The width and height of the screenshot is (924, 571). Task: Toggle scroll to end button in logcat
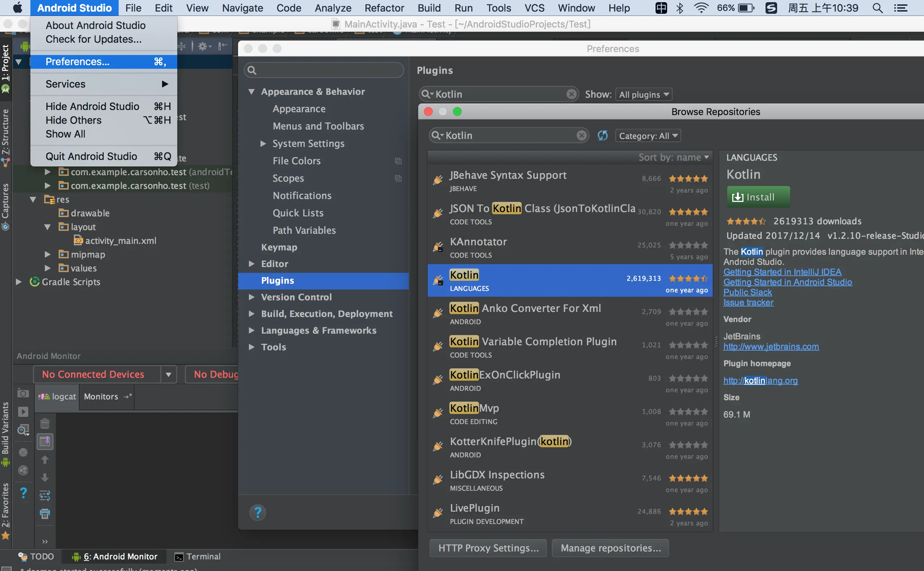point(44,441)
